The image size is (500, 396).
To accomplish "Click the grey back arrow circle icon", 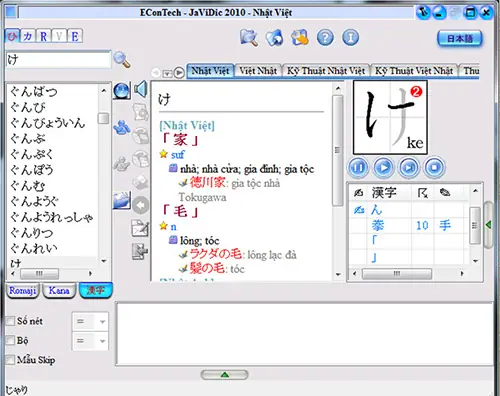I will 141,205.
